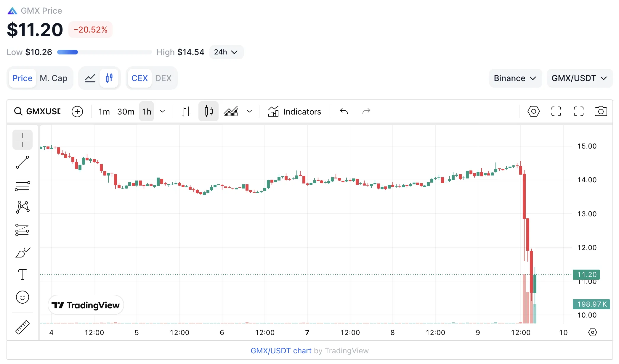The height and width of the screenshot is (364, 619).
Task: Switch to line chart view
Action: (90, 78)
